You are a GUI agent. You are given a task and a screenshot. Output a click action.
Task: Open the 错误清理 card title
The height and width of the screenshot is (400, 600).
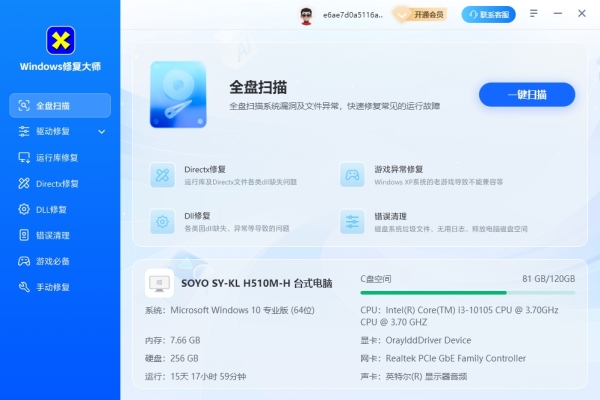tap(390, 216)
